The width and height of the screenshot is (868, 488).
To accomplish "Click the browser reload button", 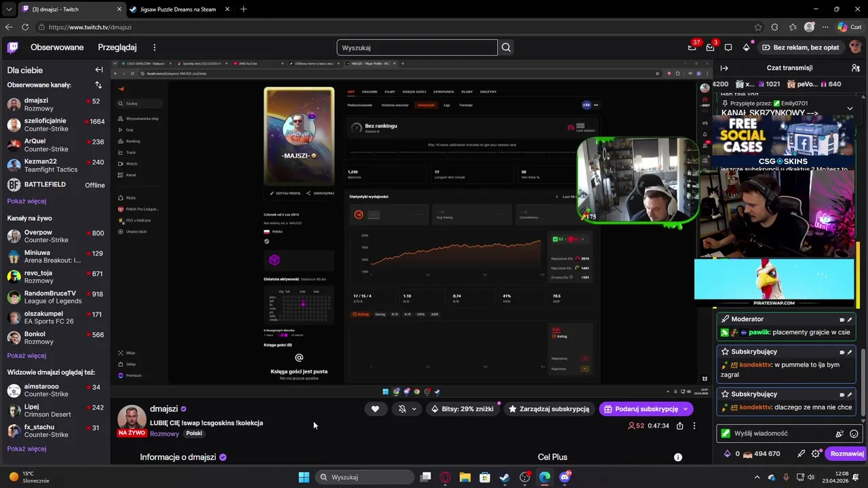I will [25, 27].
